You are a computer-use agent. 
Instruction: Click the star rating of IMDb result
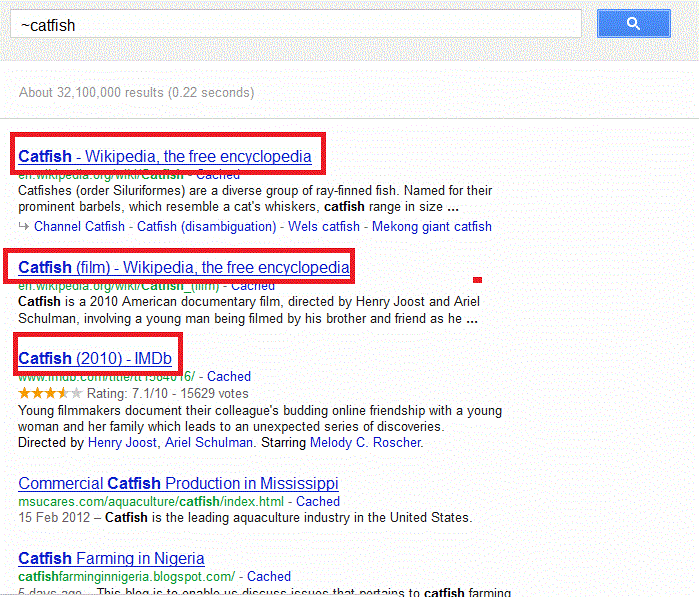pos(50,393)
